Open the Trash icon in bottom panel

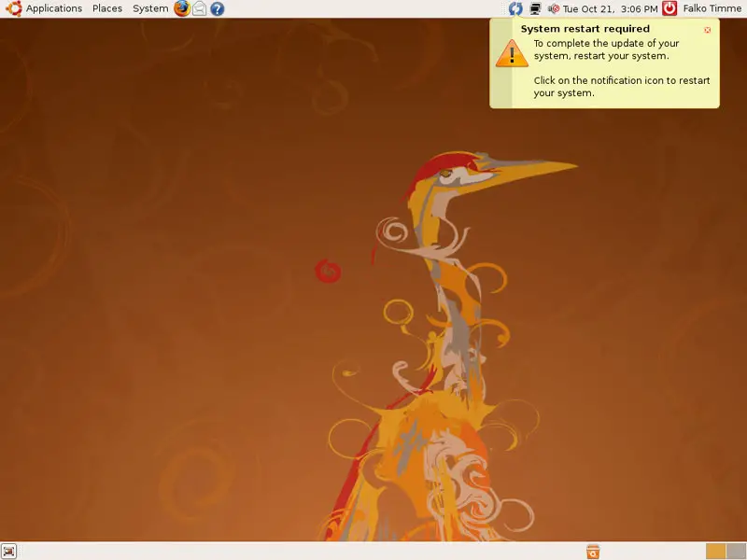(x=593, y=552)
